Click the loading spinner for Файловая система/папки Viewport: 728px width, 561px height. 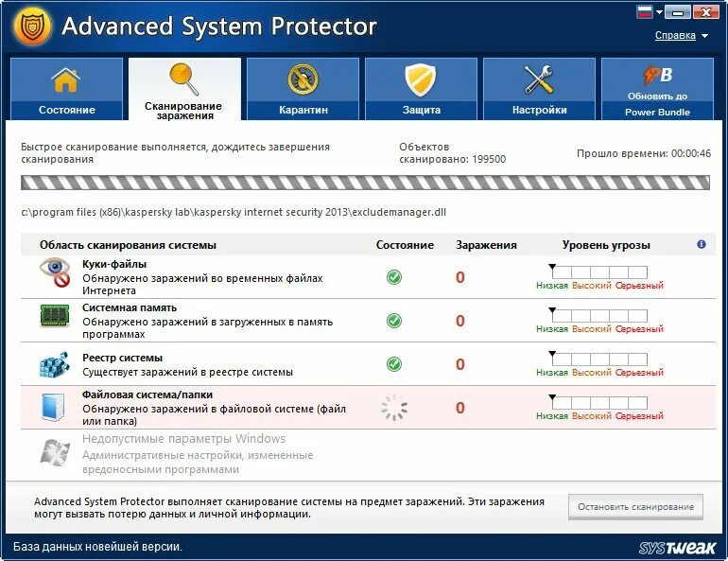394,408
